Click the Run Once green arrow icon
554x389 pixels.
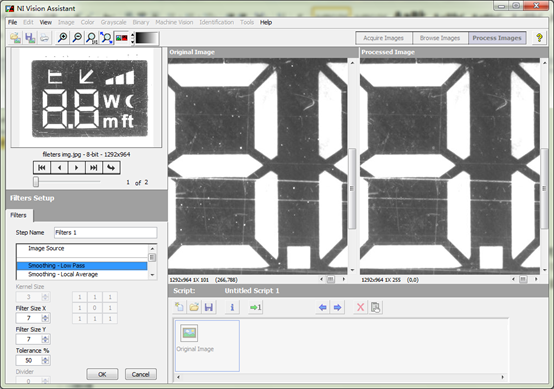click(255, 307)
